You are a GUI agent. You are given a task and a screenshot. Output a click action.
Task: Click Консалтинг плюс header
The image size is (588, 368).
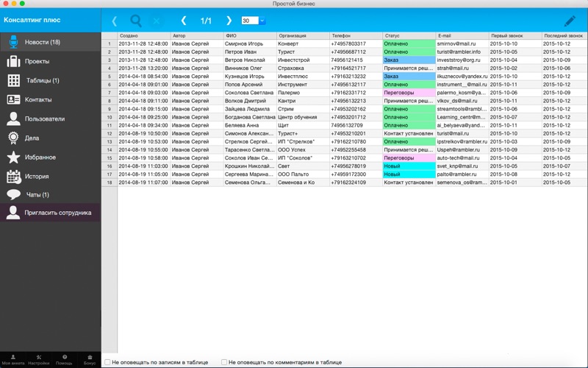pos(32,20)
